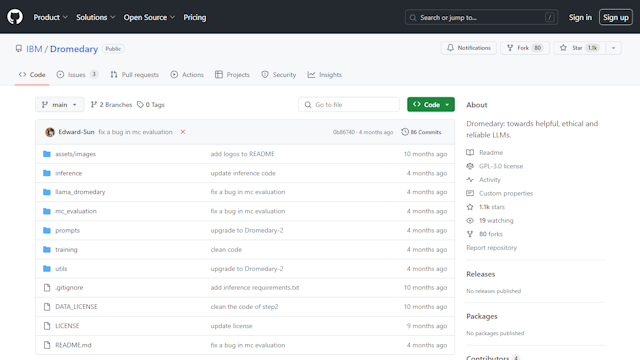Screen dimensions: 640x360
Task: Click the GitHub octocat logo
Action: tap(15, 17)
